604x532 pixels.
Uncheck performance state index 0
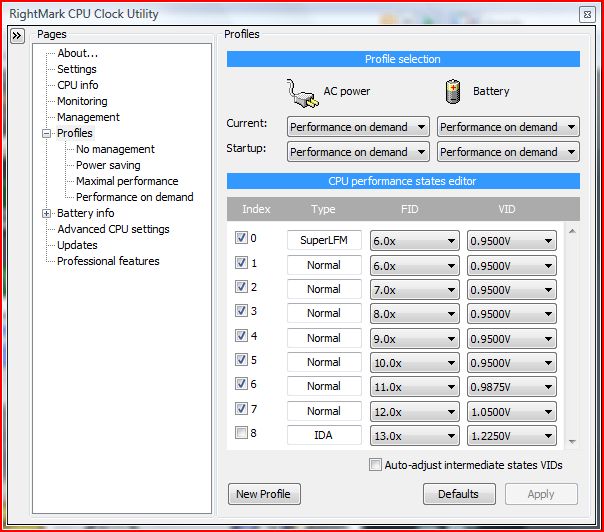pos(241,238)
